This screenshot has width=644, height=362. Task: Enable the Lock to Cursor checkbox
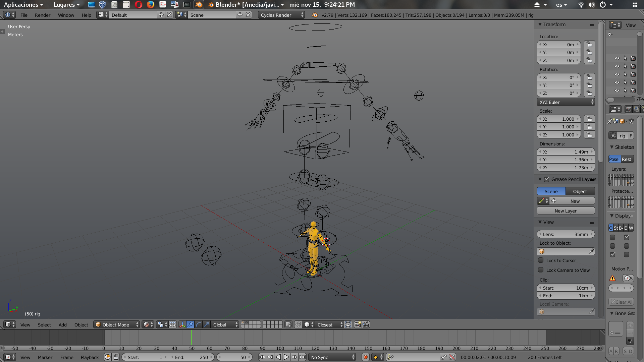coord(541,260)
